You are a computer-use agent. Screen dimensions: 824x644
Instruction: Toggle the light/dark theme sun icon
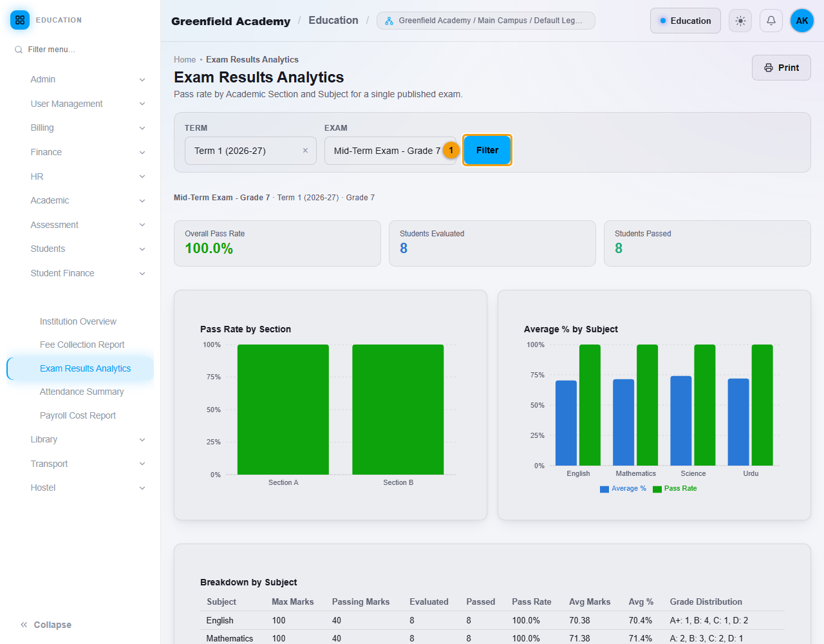(740, 21)
